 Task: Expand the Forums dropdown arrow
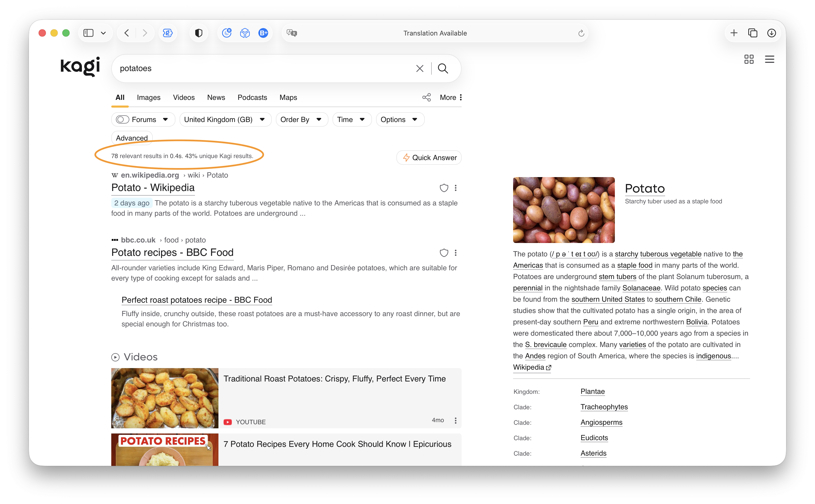click(165, 119)
